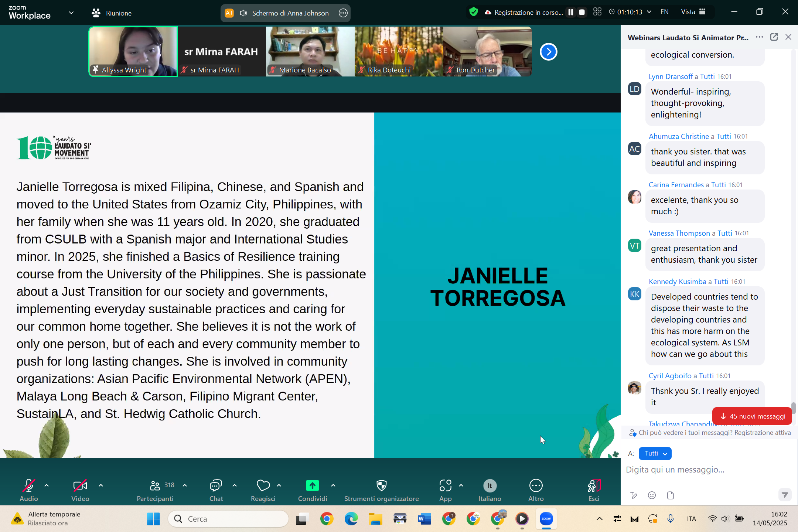Viewport: 798px width, 532px height.
Task: Open the App icon in toolbar
Action: pos(445,485)
